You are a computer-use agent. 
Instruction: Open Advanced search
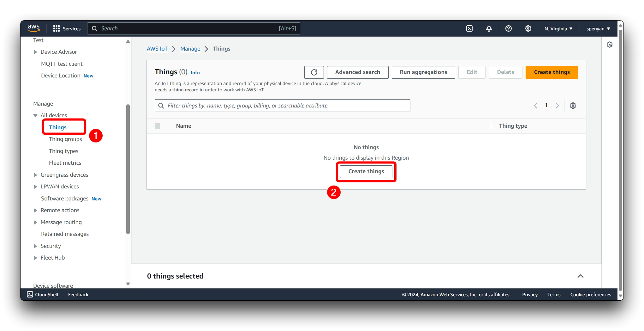point(357,72)
